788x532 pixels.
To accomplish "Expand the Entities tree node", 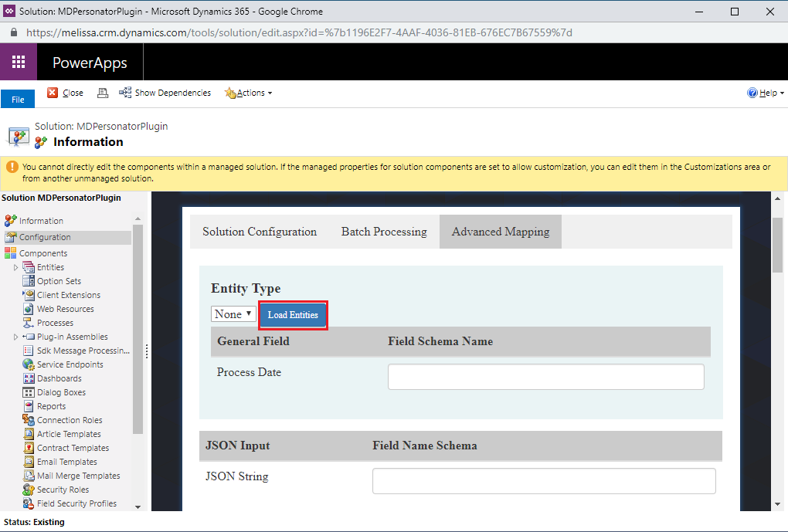I will point(15,267).
